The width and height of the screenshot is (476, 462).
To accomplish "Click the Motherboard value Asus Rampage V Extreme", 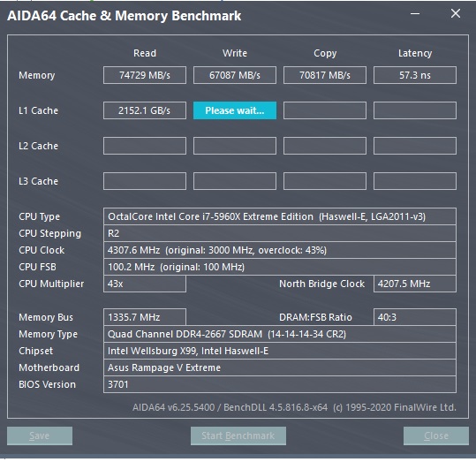I will [x=280, y=367].
